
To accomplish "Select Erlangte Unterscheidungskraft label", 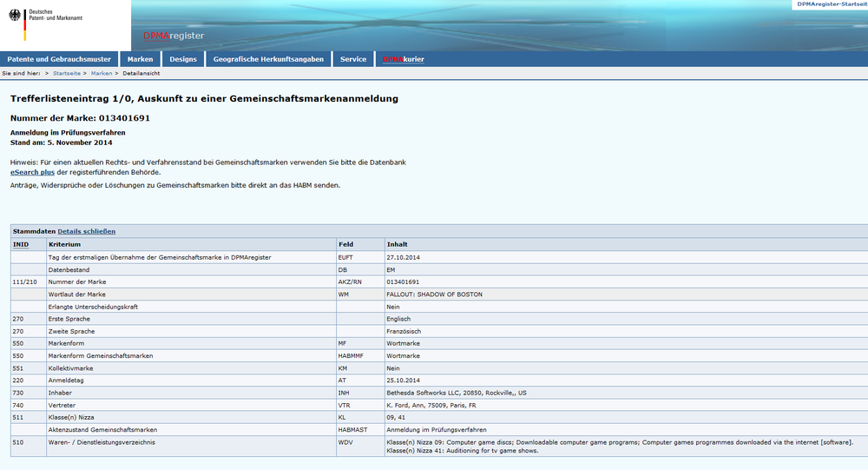I will coord(93,307).
